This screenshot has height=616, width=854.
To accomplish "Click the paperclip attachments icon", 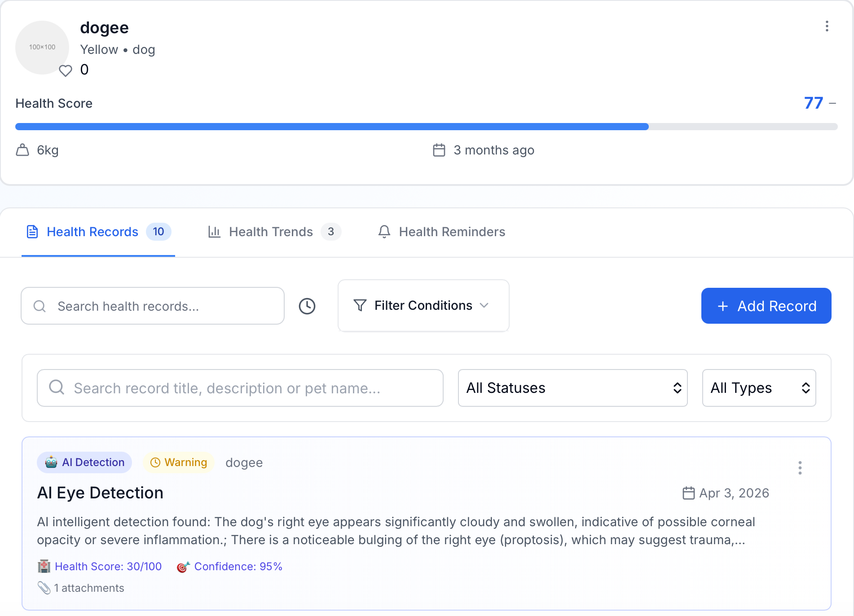I will pos(44,588).
